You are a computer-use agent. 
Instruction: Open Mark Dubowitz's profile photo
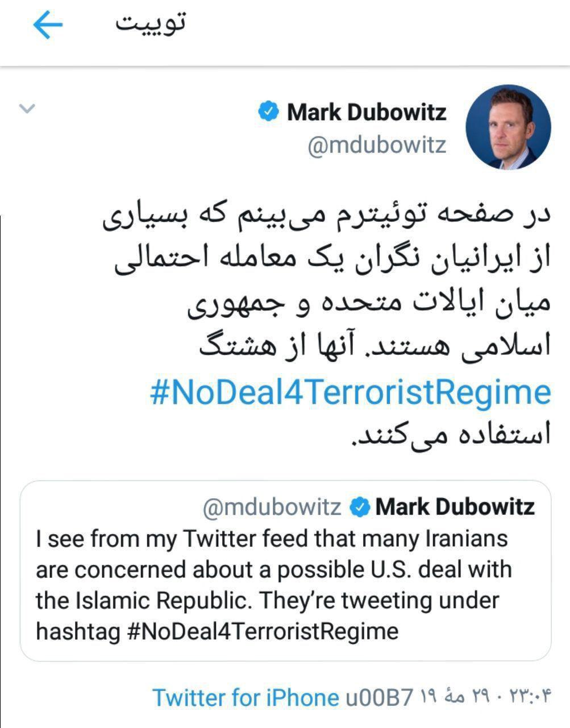(x=508, y=127)
